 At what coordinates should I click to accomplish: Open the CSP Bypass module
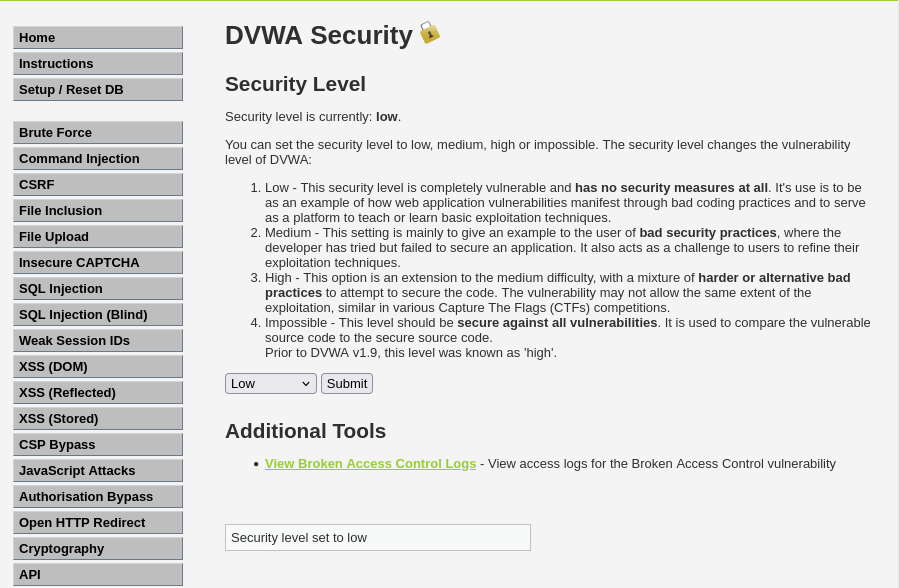pyautogui.click(x=98, y=445)
